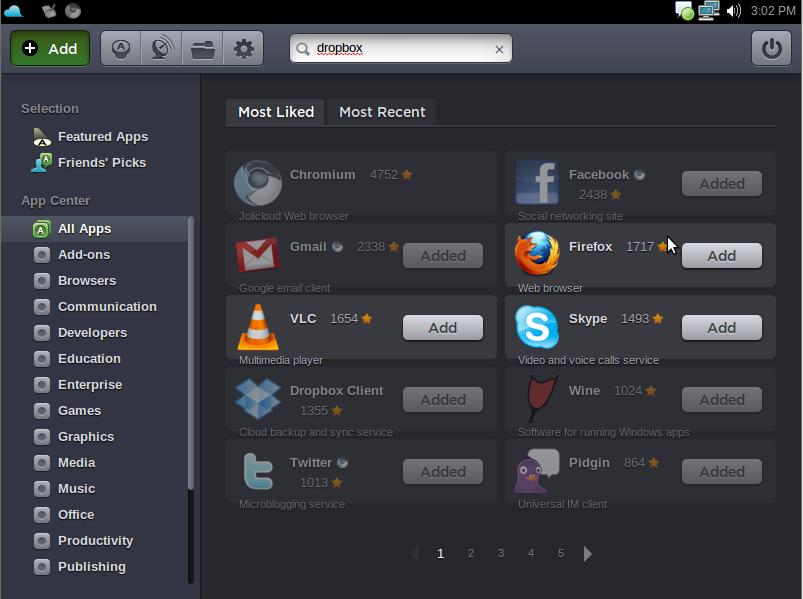The height and width of the screenshot is (599, 803).
Task: Jump to page 3 of results
Action: [501, 553]
